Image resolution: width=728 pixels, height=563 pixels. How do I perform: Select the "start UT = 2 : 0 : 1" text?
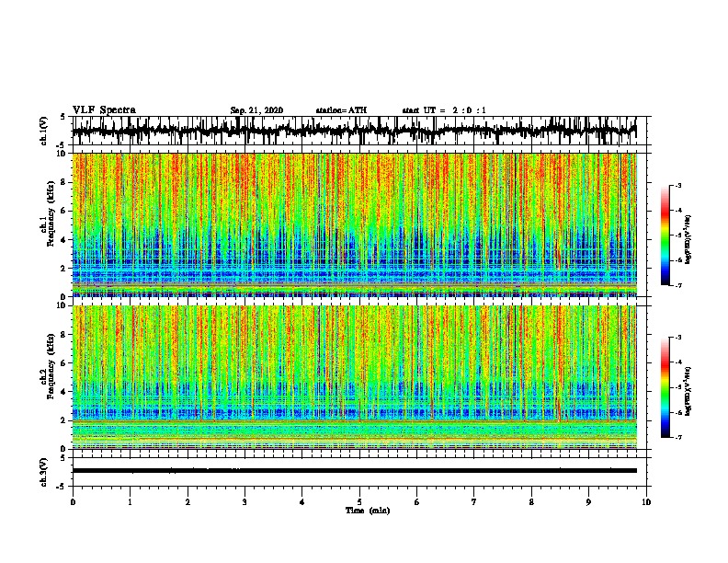pyautogui.click(x=444, y=110)
